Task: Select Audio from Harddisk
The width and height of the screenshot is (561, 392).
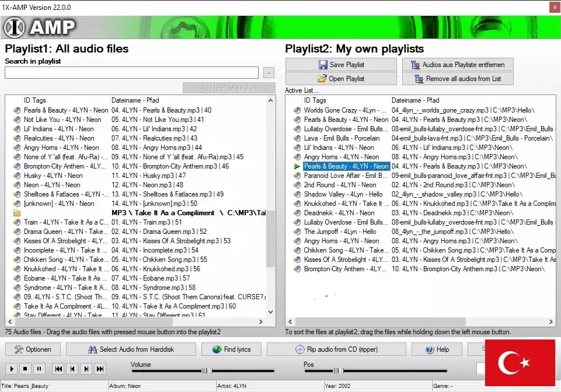Action: (130, 349)
